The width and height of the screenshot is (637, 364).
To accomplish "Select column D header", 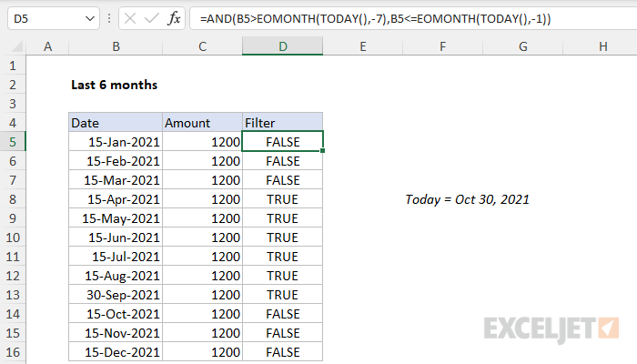I will click(x=283, y=45).
